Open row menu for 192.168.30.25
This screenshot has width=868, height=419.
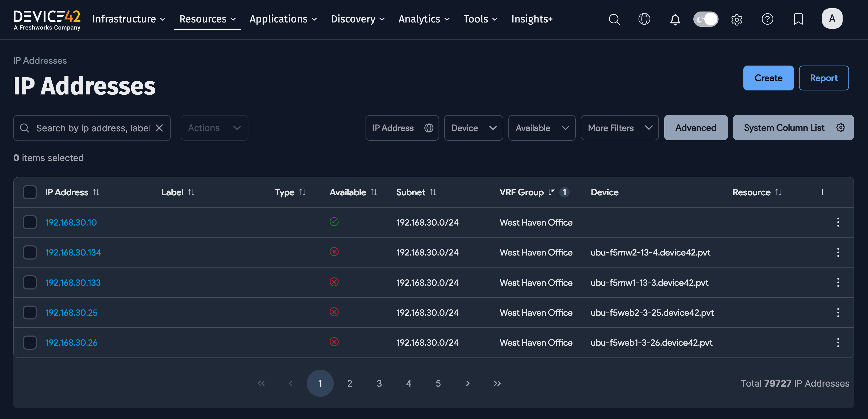(x=838, y=313)
